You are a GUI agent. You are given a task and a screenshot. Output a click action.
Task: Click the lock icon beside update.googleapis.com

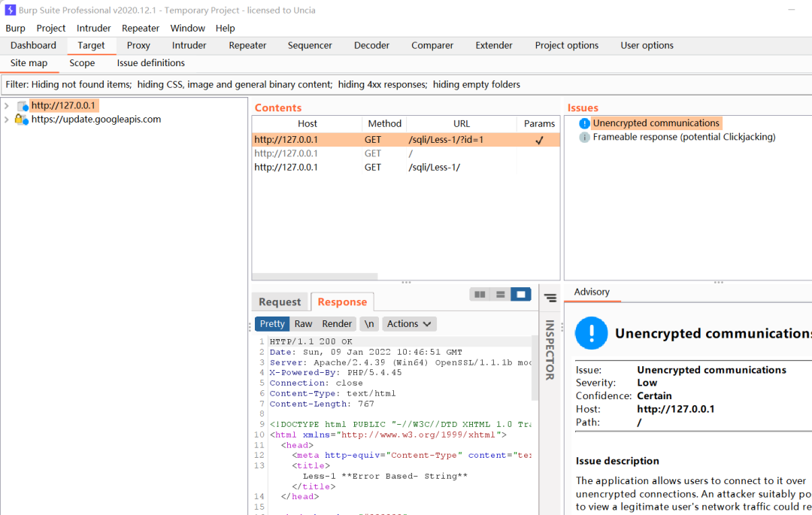(x=21, y=120)
